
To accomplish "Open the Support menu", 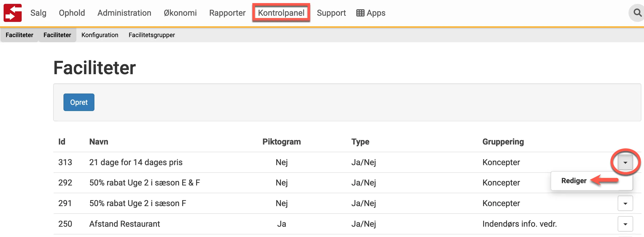I will tap(331, 13).
